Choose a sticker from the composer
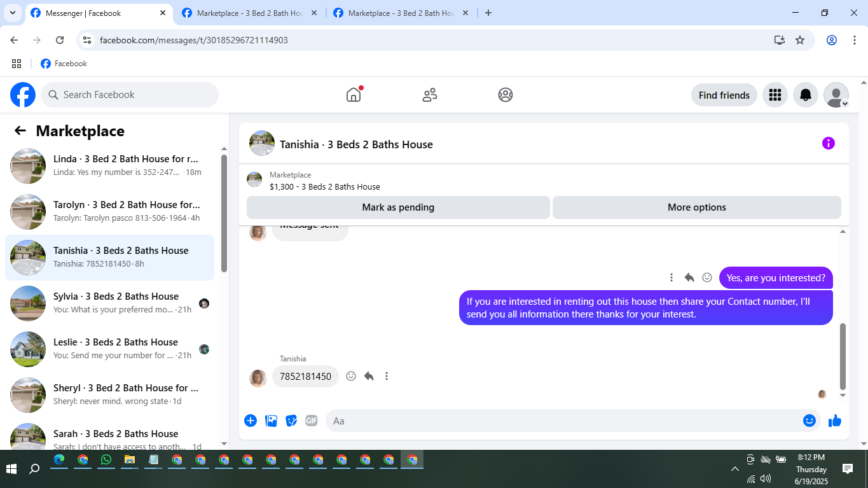The height and width of the screenshot is (488, 868). [x=291, y=421]
